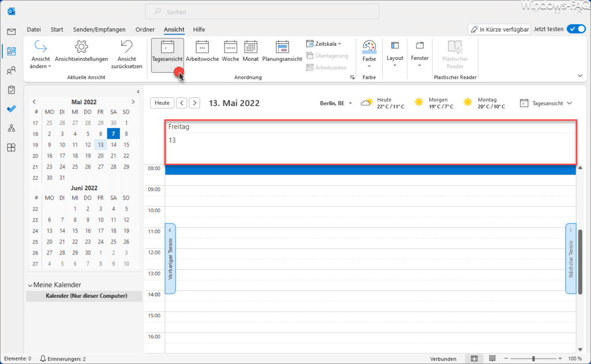
Task: Click the Mai 2022 month header
Action: [x=84, y=102]
